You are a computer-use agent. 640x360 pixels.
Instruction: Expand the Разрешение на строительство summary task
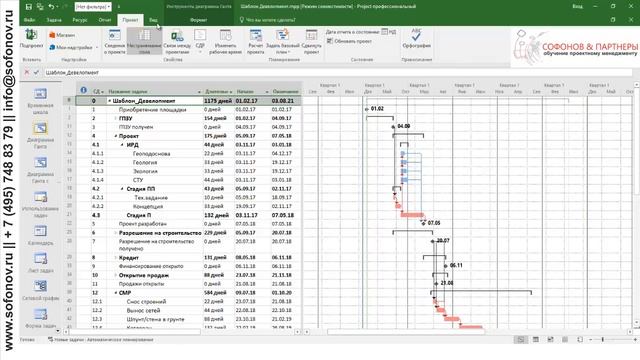pyautogui.click(x=116, y=233)
